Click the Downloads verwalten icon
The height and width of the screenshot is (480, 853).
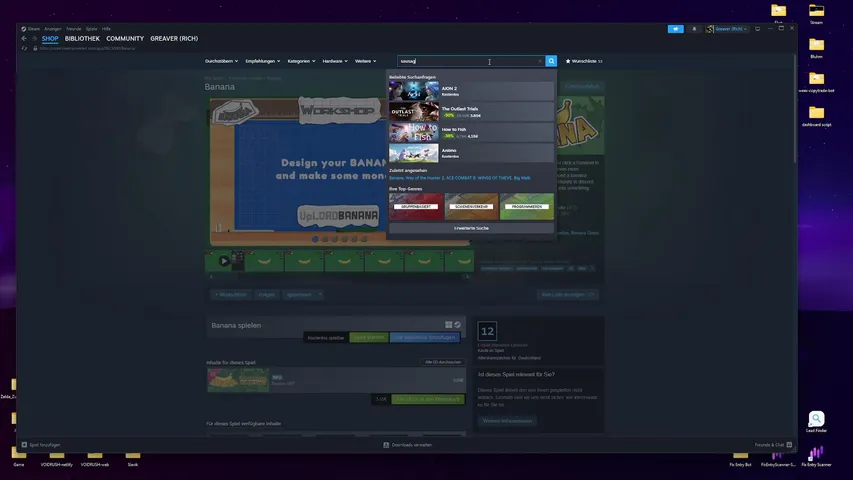click(386, 445)
